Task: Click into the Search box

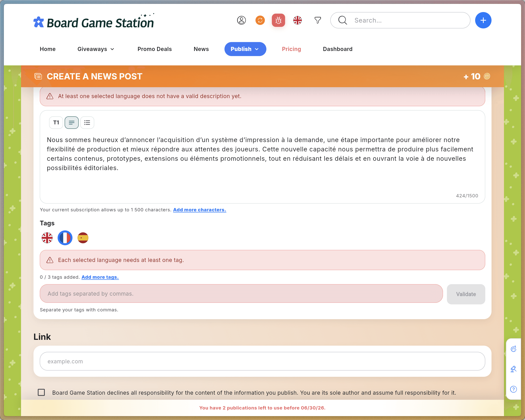Action: click(400, 20)
